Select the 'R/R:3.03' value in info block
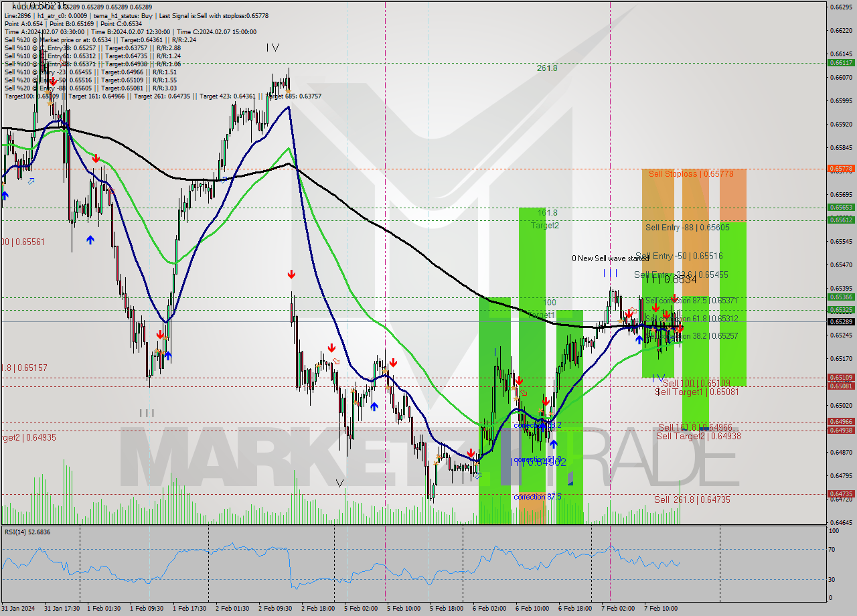 pos(164,88)
